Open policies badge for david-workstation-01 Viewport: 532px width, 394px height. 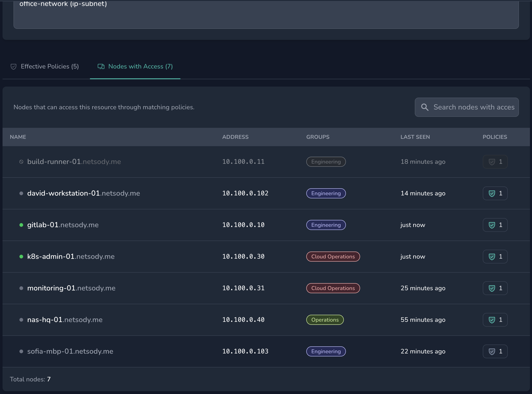(495, 193)
